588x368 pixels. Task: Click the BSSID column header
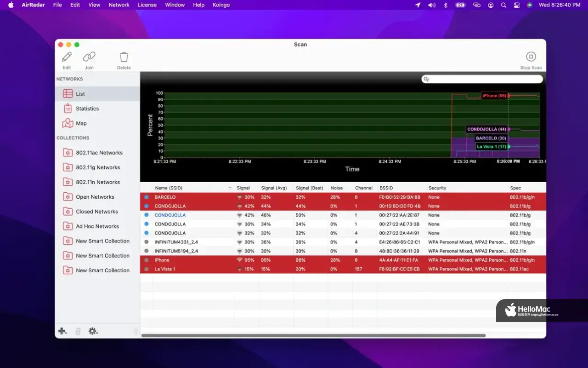(386, 188)
